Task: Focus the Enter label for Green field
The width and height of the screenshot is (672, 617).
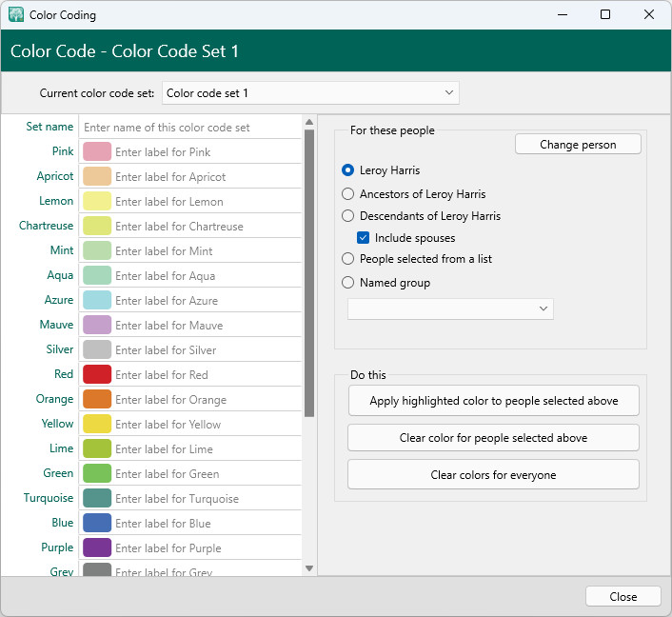Action: [x=208, y=473]
